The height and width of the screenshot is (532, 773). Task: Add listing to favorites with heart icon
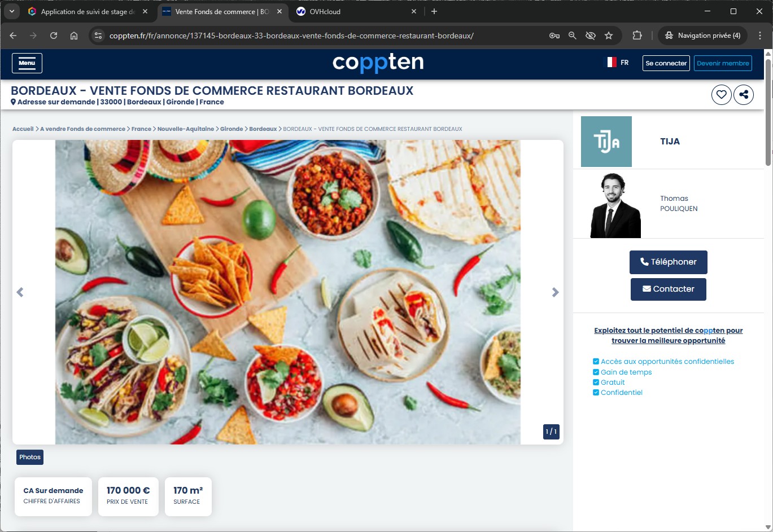pos(721,95)
